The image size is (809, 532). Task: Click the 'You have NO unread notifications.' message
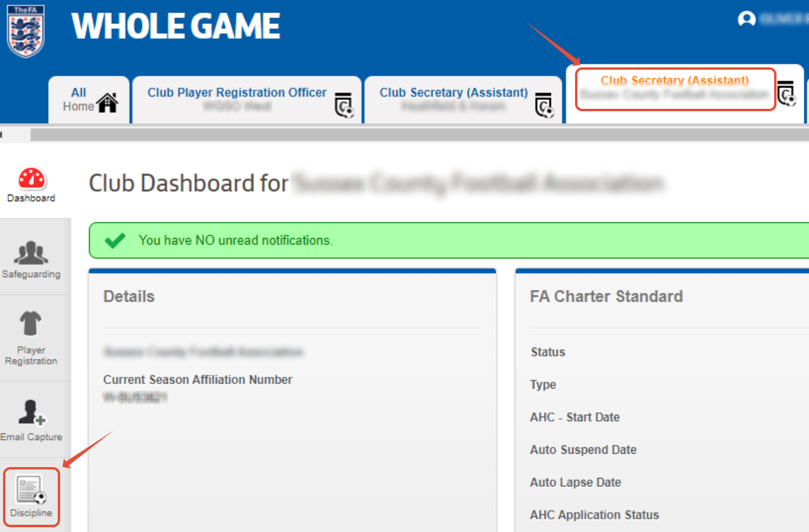235,240
